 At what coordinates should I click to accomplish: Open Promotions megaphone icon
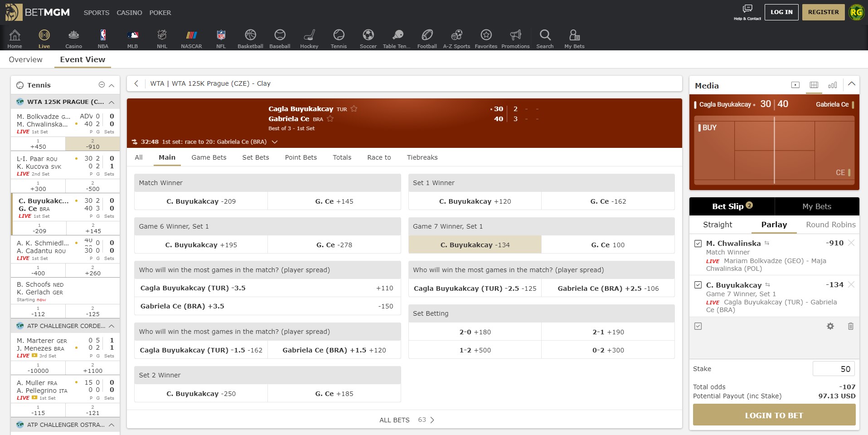pos(515,35)
